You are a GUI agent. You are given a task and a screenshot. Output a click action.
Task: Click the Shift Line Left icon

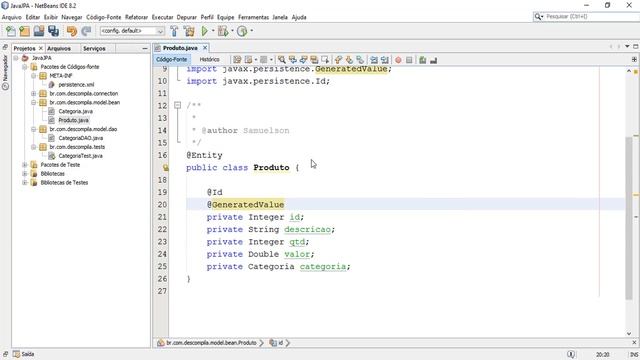coord(374,60)
